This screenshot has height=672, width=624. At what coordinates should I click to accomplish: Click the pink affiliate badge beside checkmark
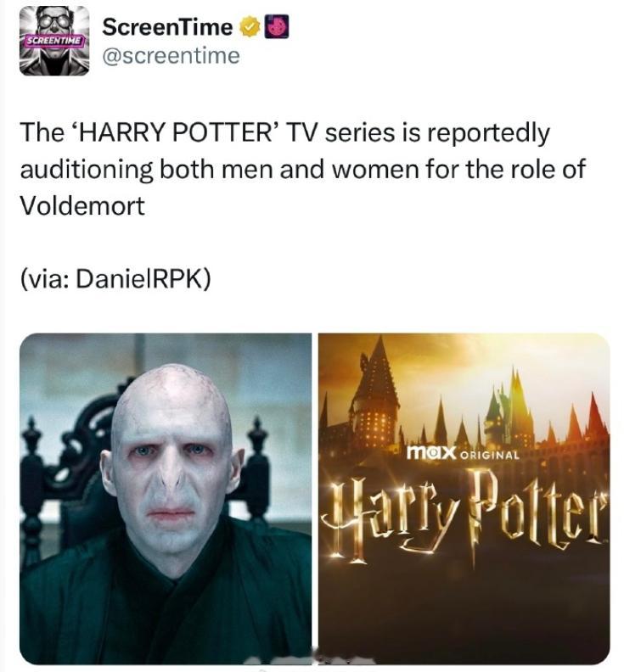click(277, 27)
